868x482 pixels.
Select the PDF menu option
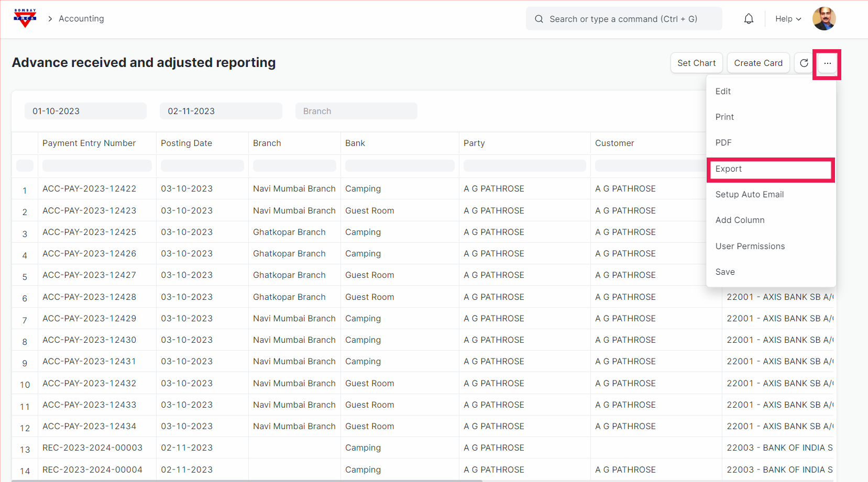point(723,143)
